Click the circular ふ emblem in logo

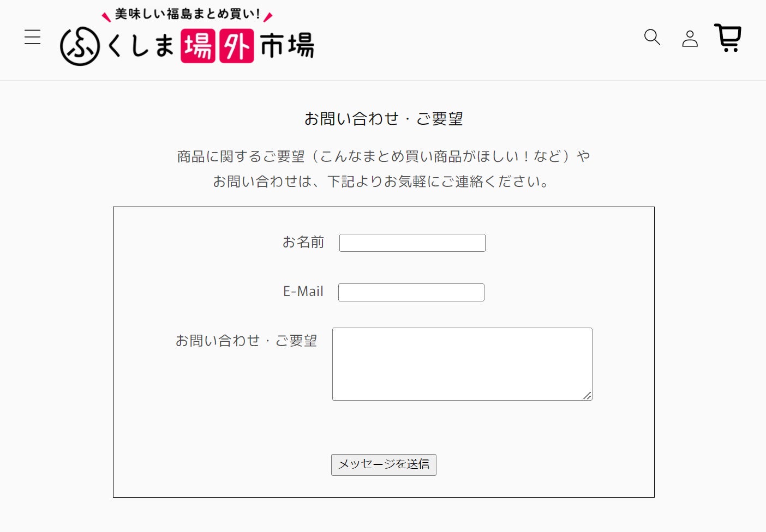(80, 46)
